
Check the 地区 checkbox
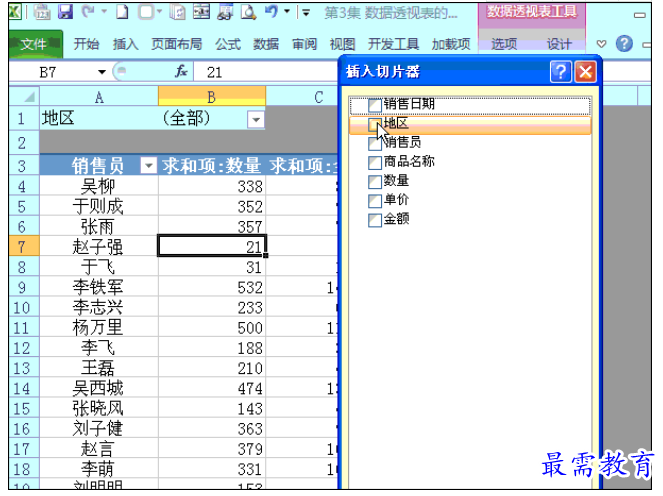click(x=375, y=124)
